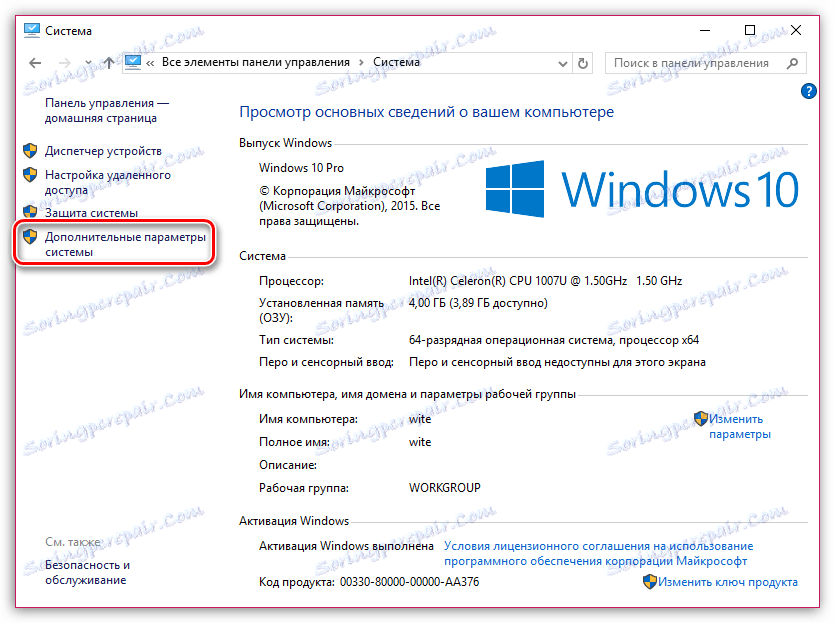Click shield icon next to Изменить параметры
The image size is (835, 623).
point(701,419)
